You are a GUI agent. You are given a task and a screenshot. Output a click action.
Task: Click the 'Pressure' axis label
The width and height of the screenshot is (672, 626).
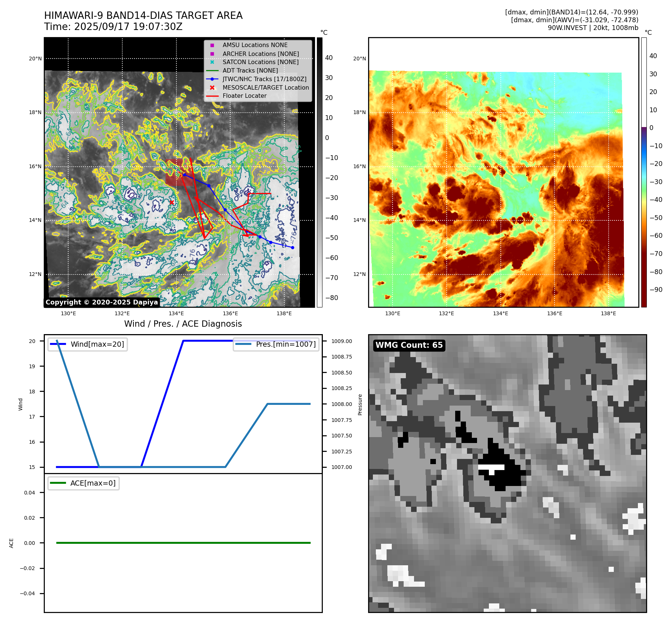point(360,404)
